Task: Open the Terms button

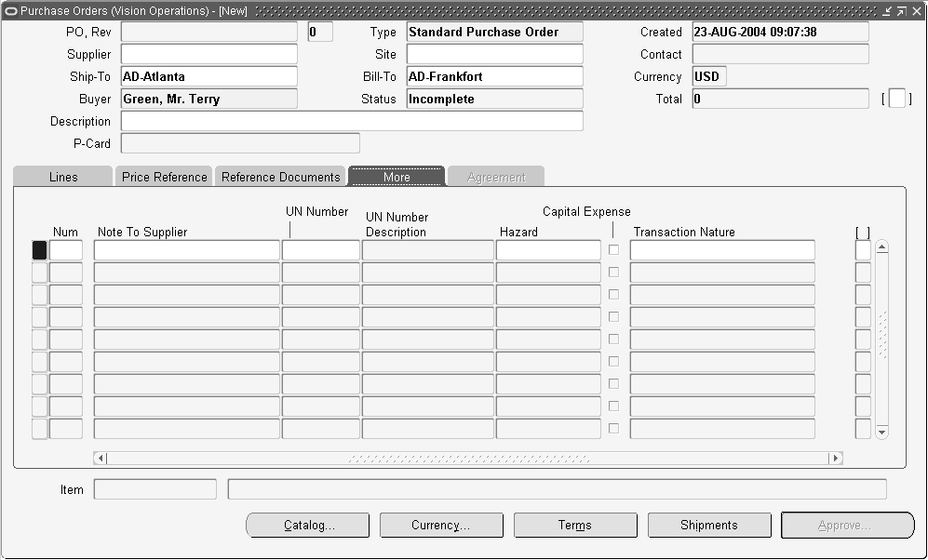Action: pos(575,525)
